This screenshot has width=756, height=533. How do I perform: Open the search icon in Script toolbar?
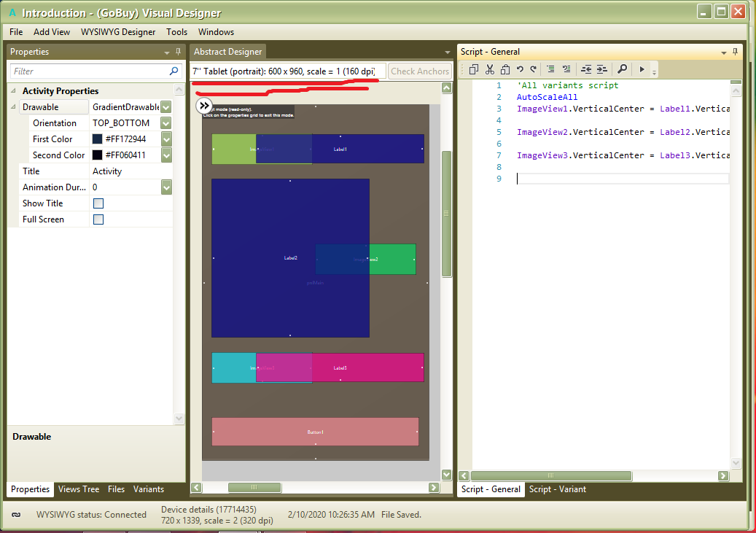tap(622, 69)
